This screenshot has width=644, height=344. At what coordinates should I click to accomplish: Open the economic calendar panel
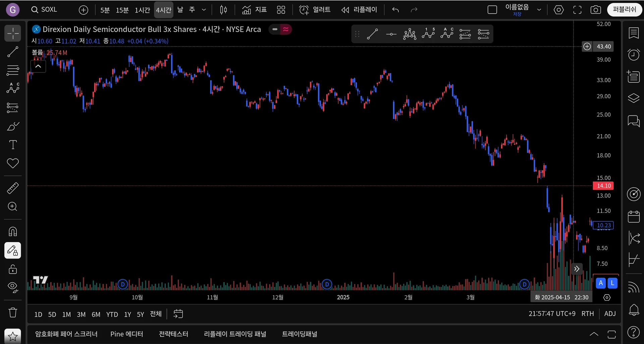tap(634, 217)
